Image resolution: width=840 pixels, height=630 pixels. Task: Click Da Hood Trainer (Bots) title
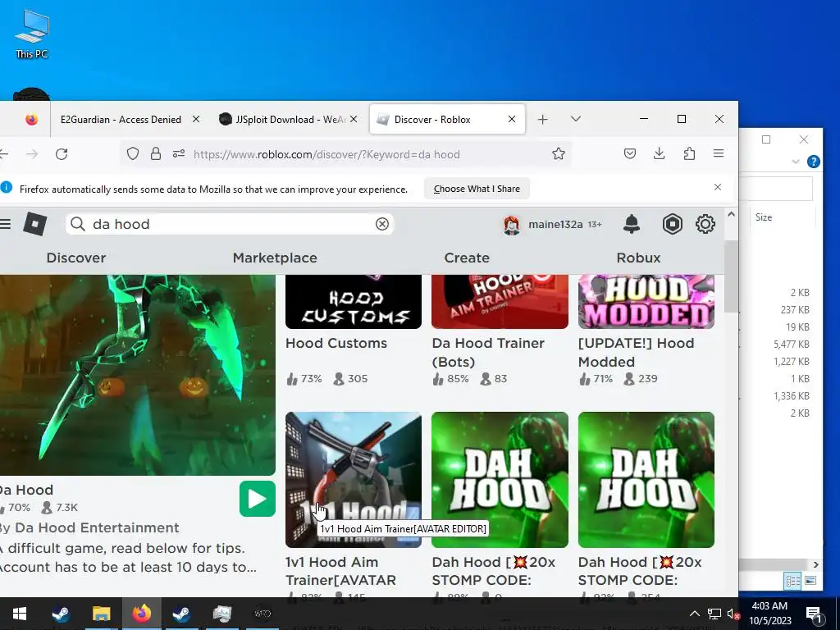pyautogui.click(x=488, y=353)
